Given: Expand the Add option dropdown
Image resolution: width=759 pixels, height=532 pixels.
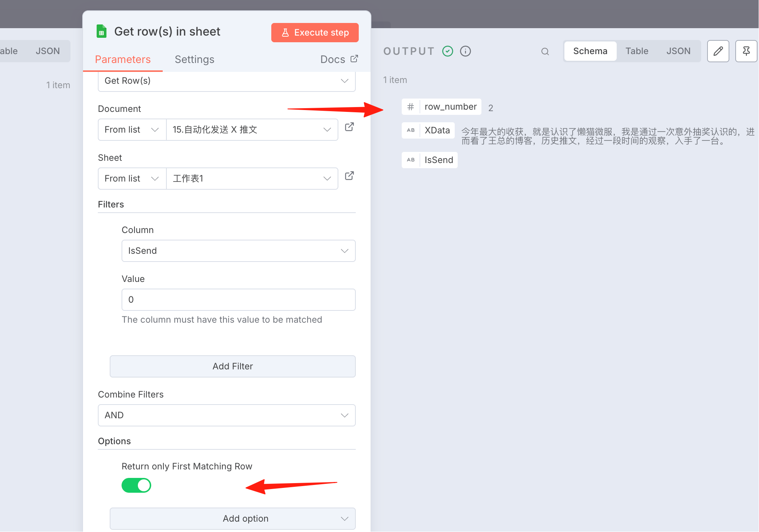Looking at the screenshot, I should [x=233, y=519].
